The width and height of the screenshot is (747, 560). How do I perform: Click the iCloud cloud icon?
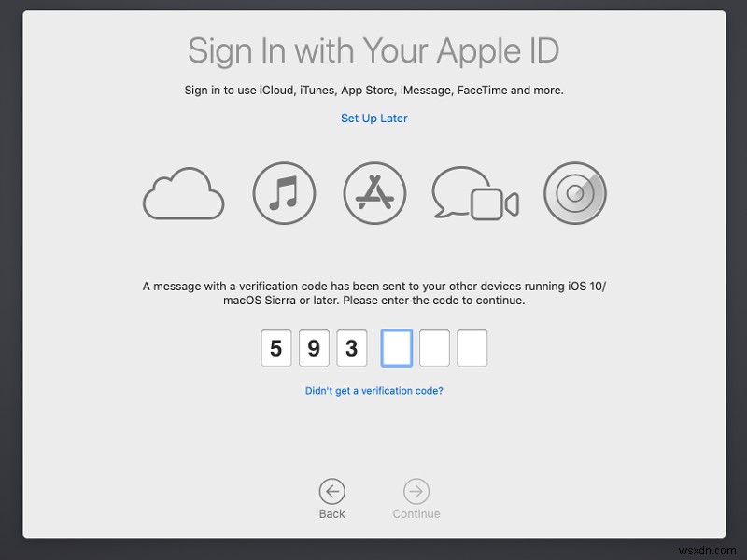(x=183, y=193)
